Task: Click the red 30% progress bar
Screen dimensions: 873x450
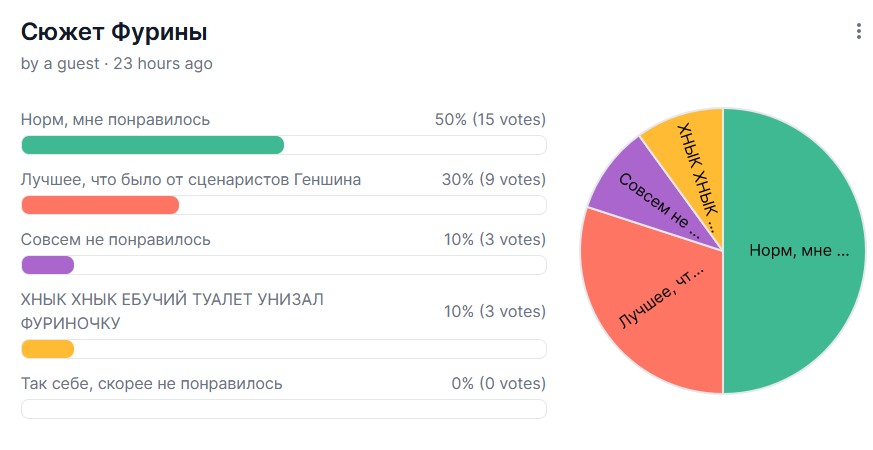Action: (x=100, y=205)
